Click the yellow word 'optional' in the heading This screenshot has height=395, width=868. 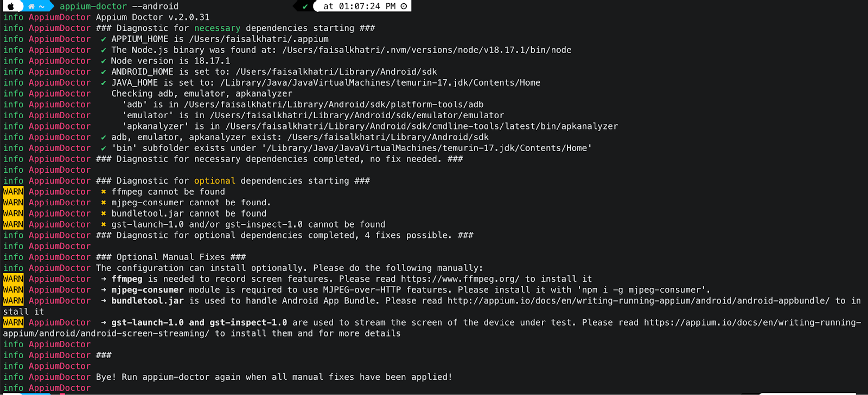click(215, 181)
